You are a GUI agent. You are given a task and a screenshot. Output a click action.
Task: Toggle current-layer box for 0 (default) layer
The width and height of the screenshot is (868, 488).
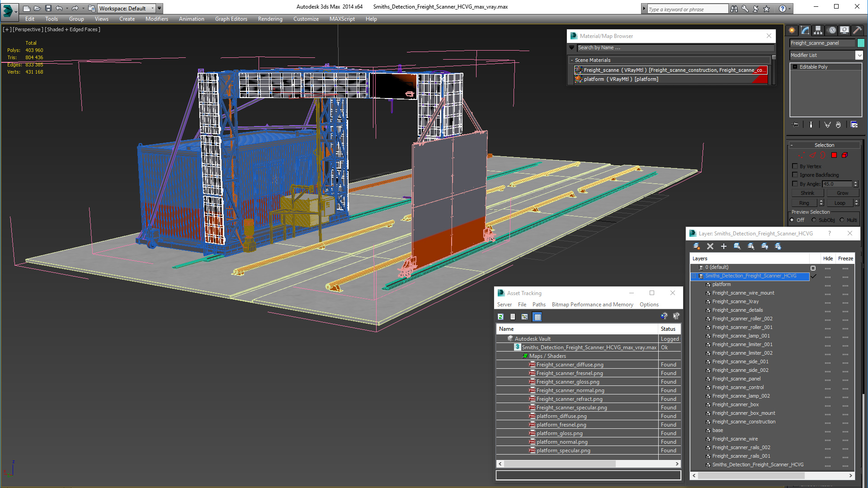click(x=813, y=267)
